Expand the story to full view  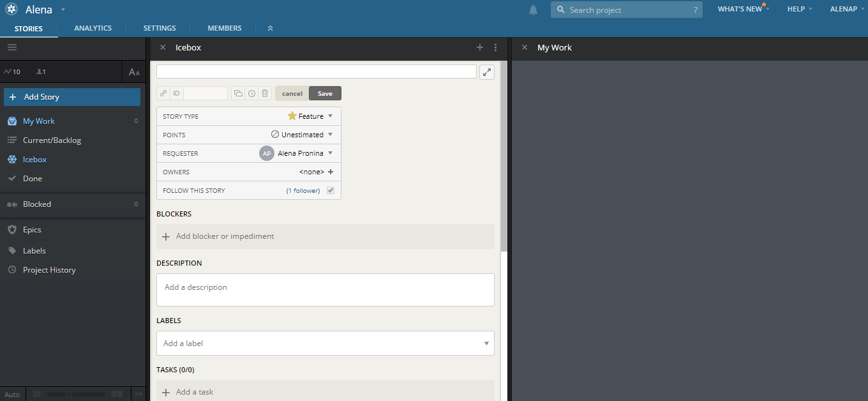tap(487, 72)
